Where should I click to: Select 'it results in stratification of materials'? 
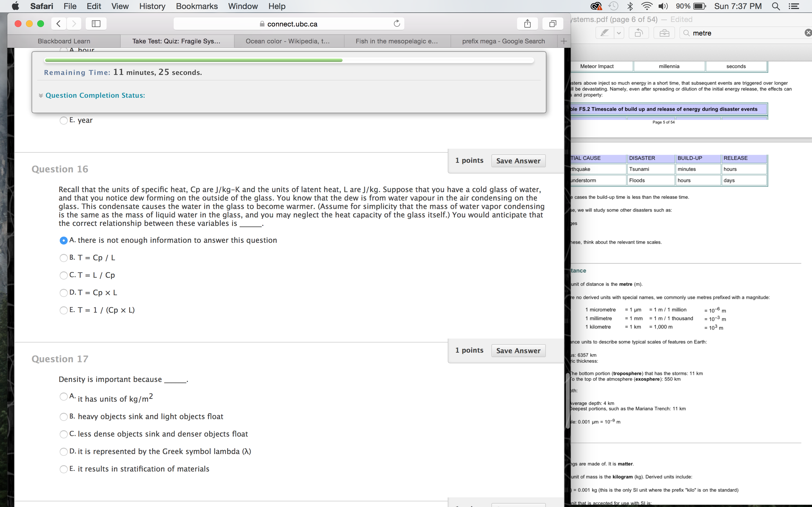[x=63, y=469]
